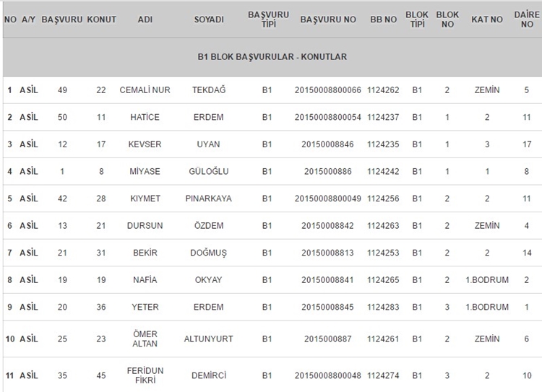Click the ADI column header
Viewport: 542px width, 392px height.
(145, 19)
